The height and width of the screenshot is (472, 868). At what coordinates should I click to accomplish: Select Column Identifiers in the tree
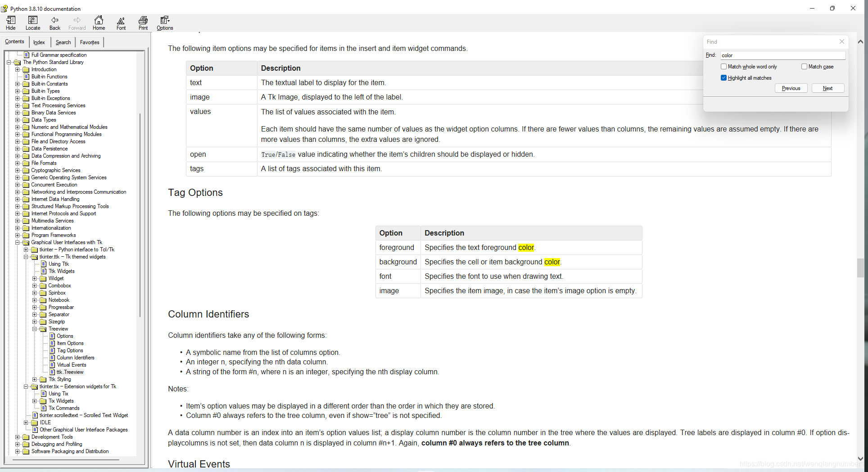click(76, 358)
